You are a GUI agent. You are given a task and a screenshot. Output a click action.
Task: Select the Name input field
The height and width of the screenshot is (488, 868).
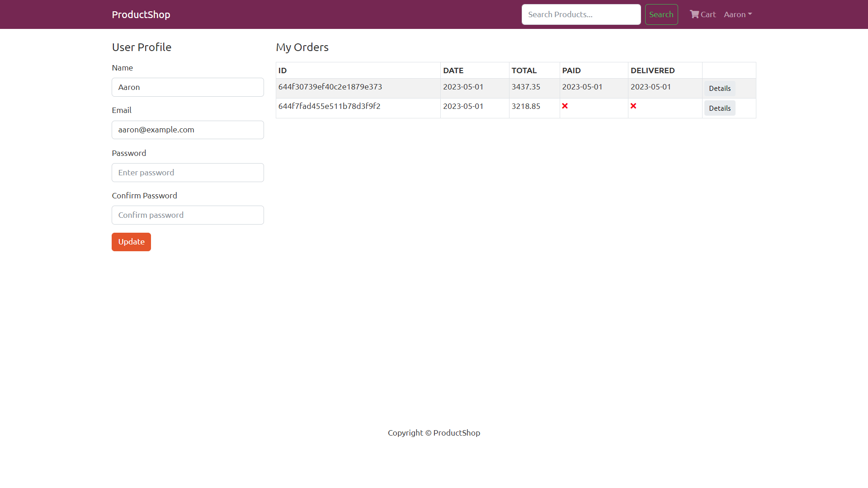click(x=188, y=87)
